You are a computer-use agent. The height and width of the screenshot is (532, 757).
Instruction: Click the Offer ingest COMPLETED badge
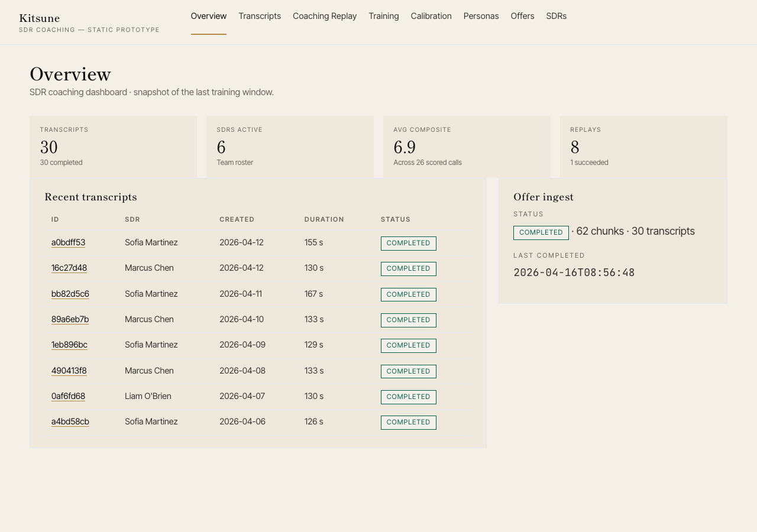coord(541,232)
